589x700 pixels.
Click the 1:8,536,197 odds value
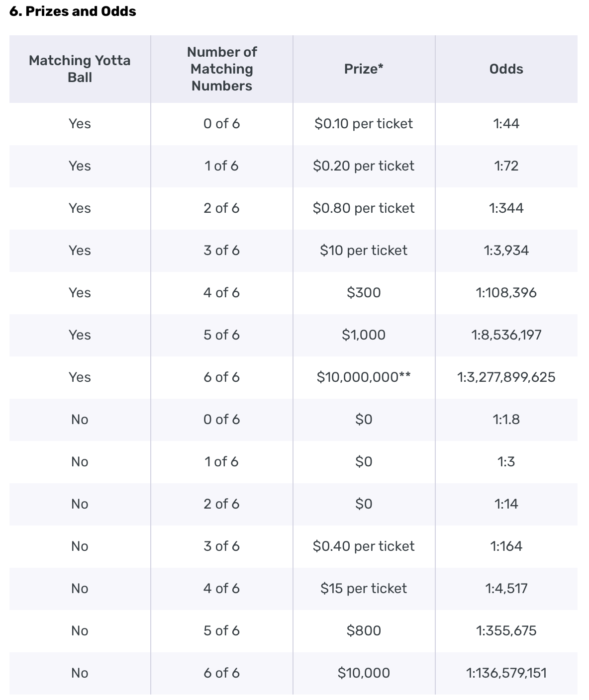pyautogui.click(x=506, y=335)
